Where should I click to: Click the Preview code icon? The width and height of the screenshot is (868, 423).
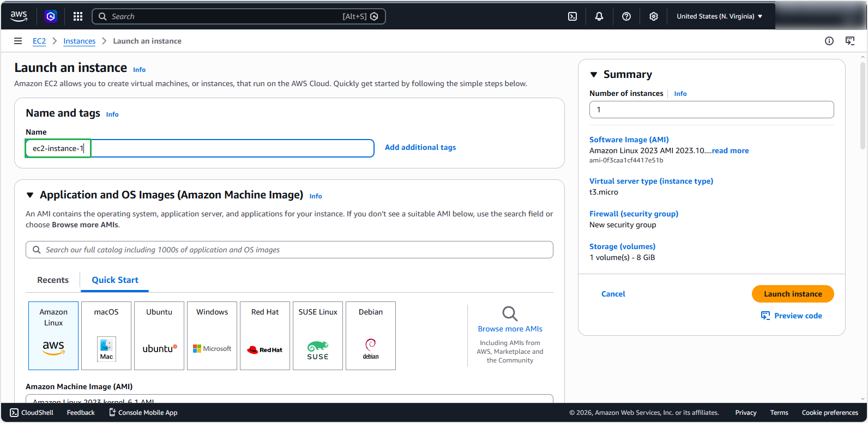point(765,316)
